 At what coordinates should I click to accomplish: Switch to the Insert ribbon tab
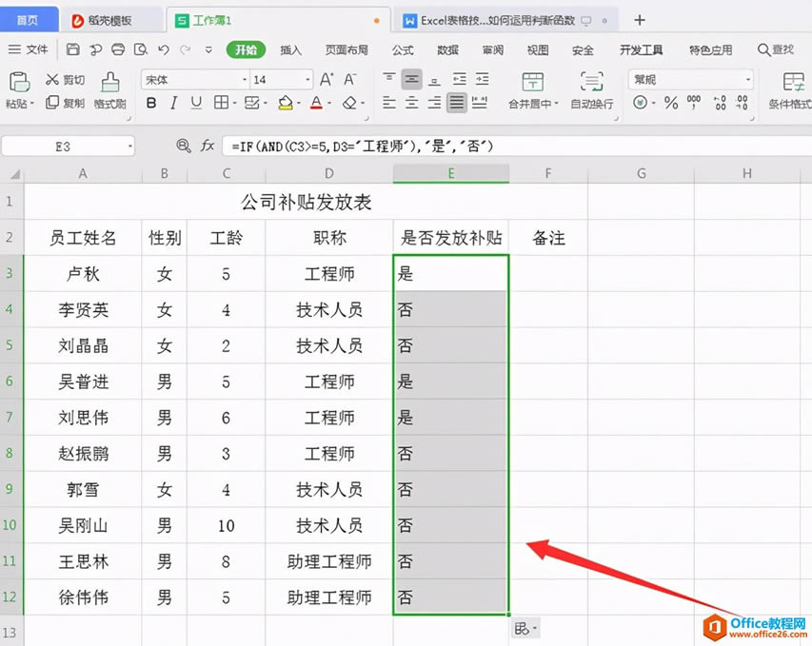click(290, 49)
